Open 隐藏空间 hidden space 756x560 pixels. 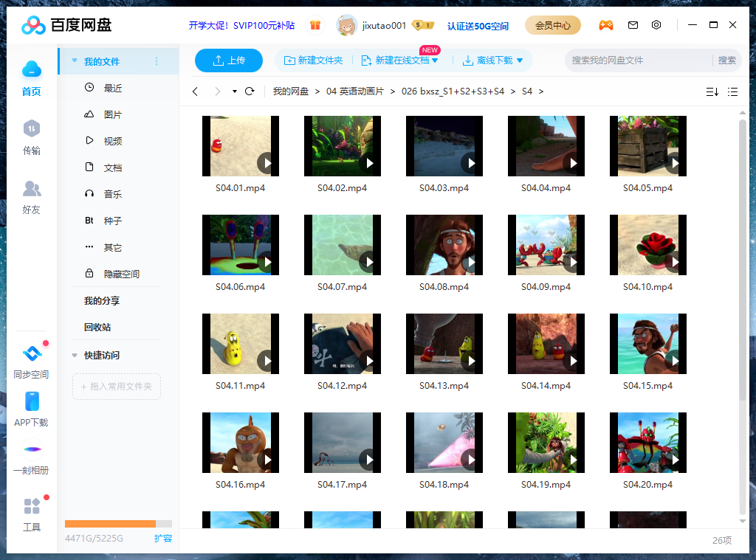(117, 274)
